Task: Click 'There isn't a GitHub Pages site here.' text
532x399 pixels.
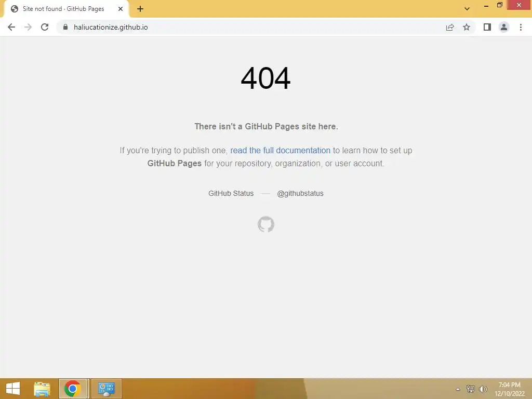Action: point(267,127)
